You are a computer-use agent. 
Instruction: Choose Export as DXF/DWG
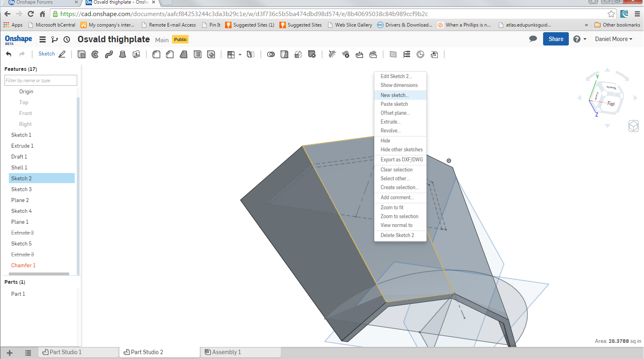point(400,159)
